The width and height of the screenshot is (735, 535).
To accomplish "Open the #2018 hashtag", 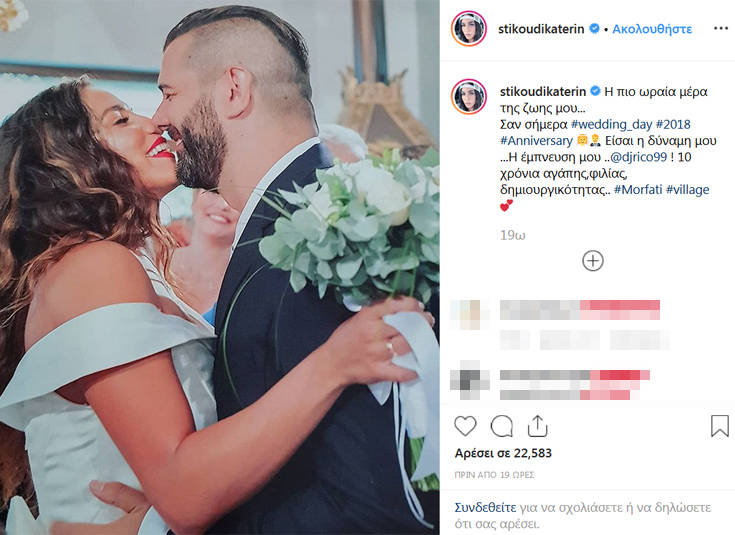I will point(673,125).
